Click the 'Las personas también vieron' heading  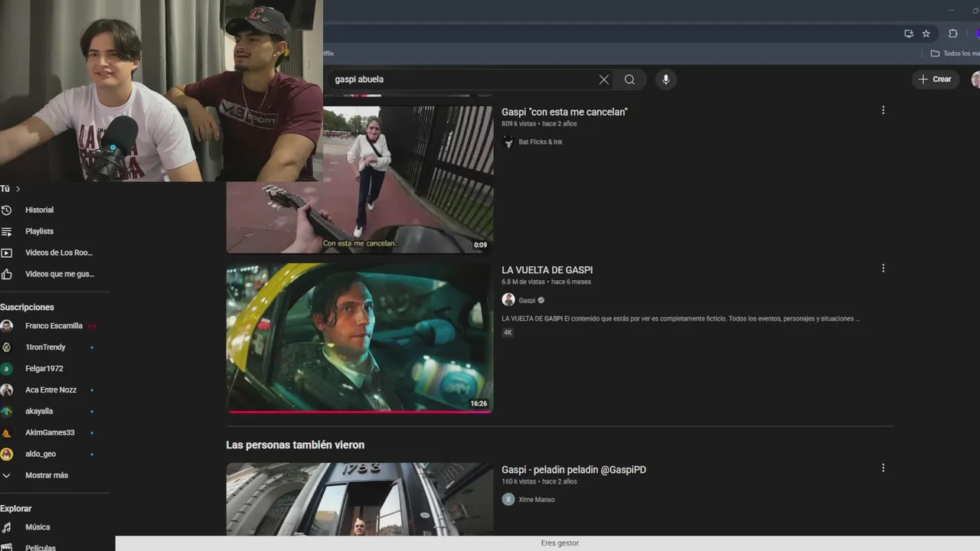pyautogui.click(x=295, y=445)
